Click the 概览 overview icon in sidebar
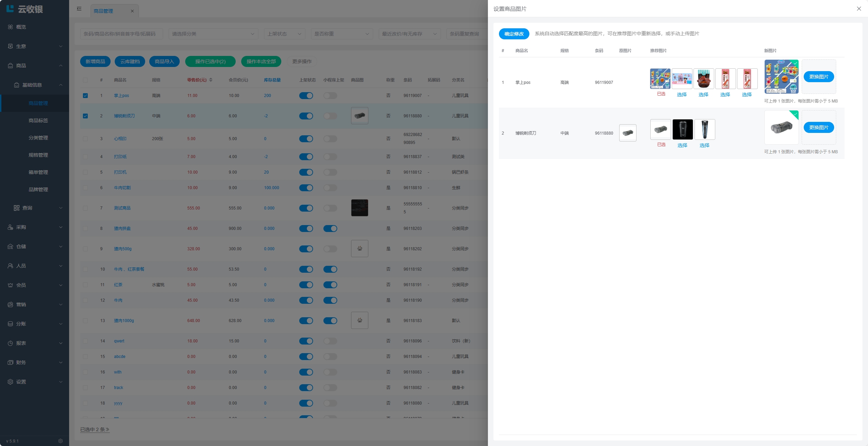Image resolution: width=868 pixels, height=446 pixels. pos(10,27)
